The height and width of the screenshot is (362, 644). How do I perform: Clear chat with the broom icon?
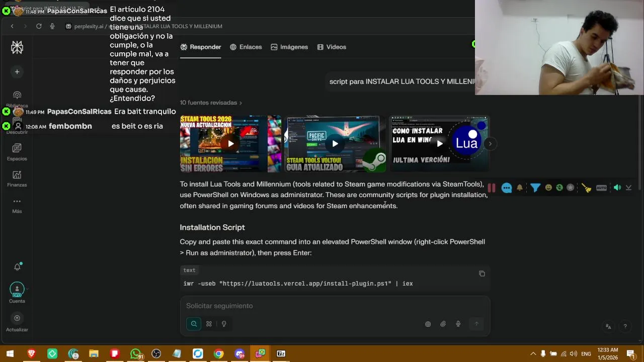tap(586, 188)
